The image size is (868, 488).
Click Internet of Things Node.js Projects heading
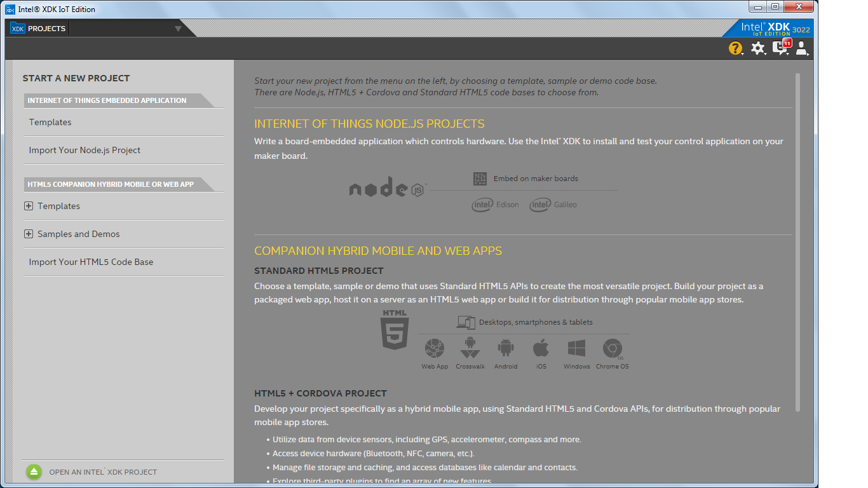coord(369,124)
